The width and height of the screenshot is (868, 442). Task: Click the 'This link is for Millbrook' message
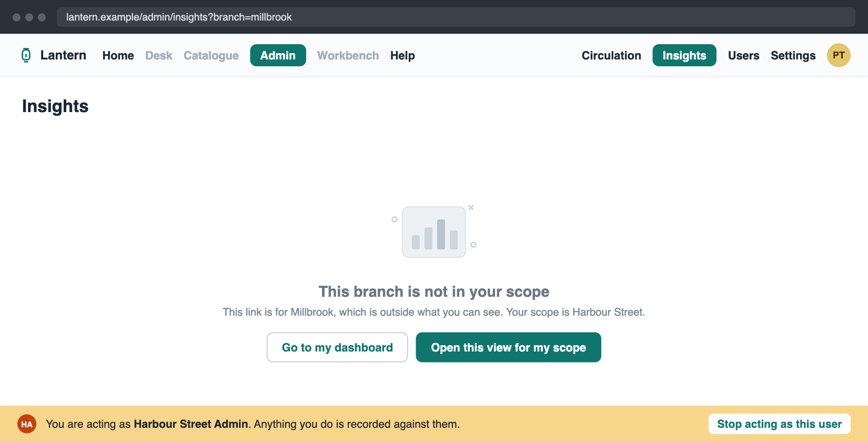434,312
